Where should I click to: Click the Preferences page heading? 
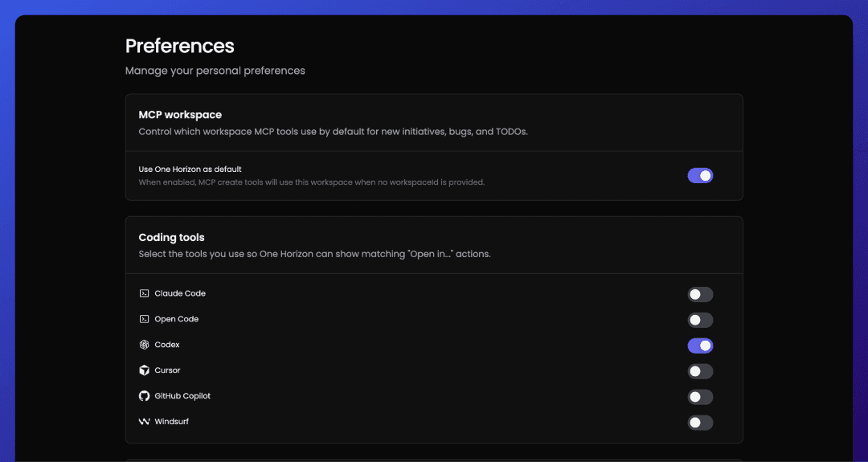(x=180, y=46)
